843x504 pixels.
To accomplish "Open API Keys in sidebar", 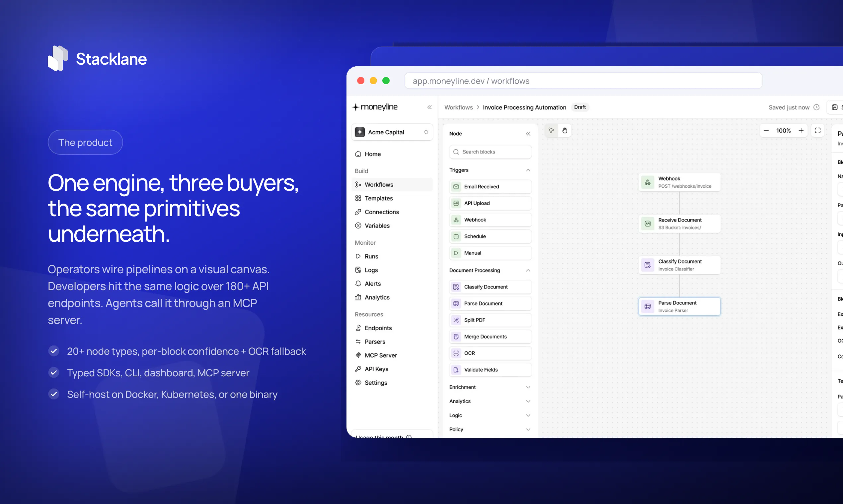I will (392, 369).
